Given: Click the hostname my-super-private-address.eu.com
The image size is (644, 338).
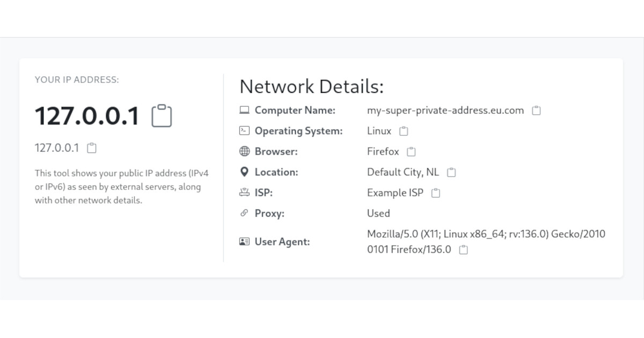Looking at the screenshot, I should coord(445,110).
